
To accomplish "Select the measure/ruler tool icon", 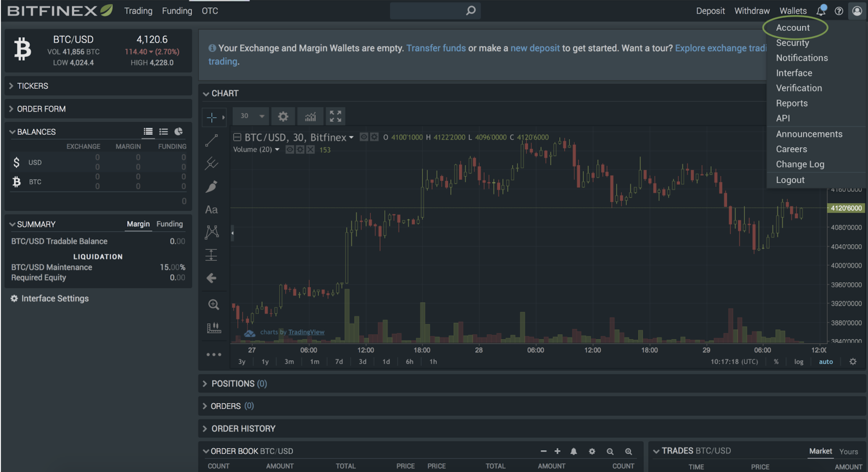I will [x=212, y=326].
